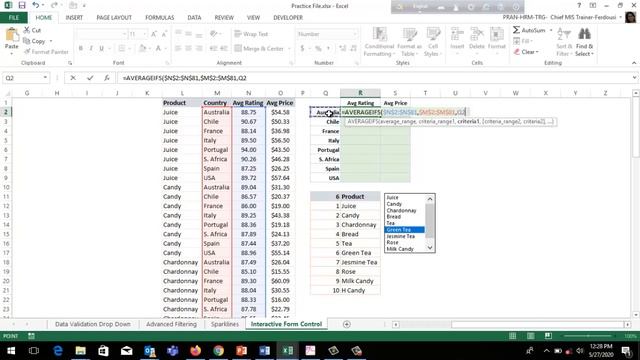Open the FILE tab
640x360 pixels.
click(x=14, y=18)
